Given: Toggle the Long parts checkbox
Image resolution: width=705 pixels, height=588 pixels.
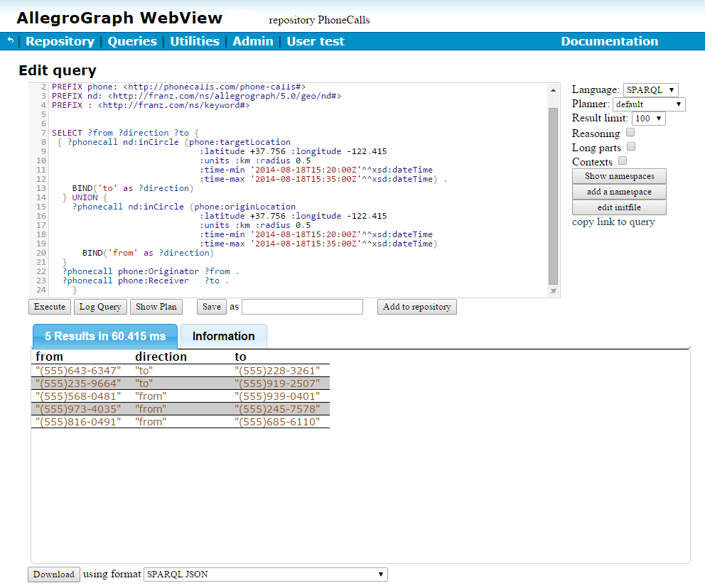Looking at the screenshot, I should pos(631,147).
